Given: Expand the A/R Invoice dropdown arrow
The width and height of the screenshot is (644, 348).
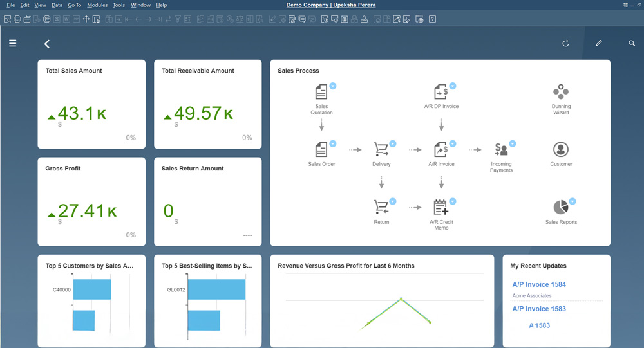Looking at the screenshot, I should pos(453,143).
